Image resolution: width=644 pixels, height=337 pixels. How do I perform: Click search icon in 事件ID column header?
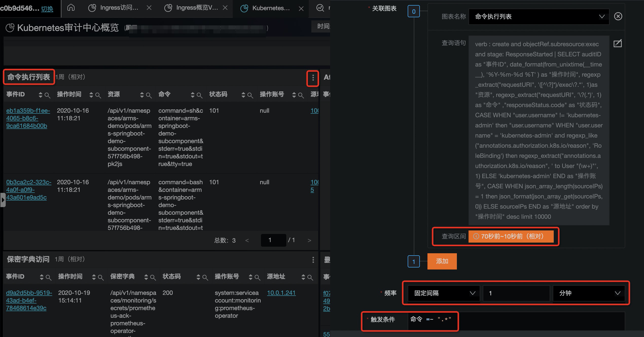[x=47, y=95]
